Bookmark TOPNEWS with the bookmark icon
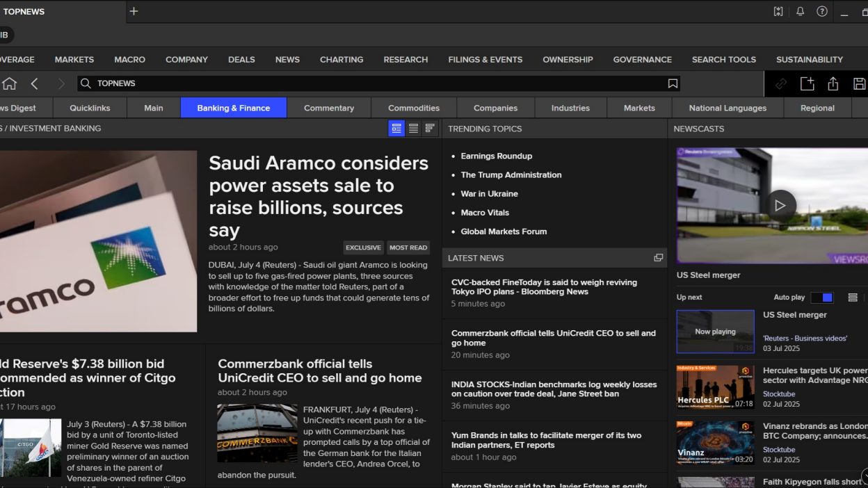This screenshot has height=488, width=868. coord(673,83)
